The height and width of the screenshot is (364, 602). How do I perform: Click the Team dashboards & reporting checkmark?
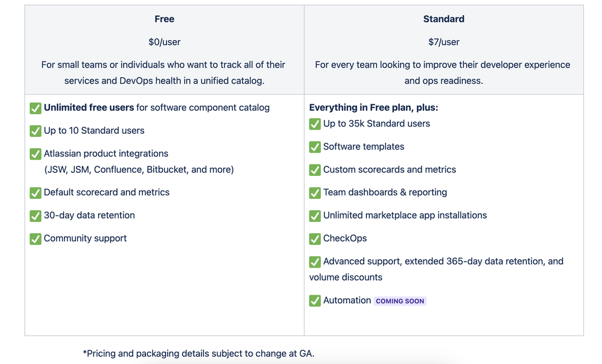[315, 193]
